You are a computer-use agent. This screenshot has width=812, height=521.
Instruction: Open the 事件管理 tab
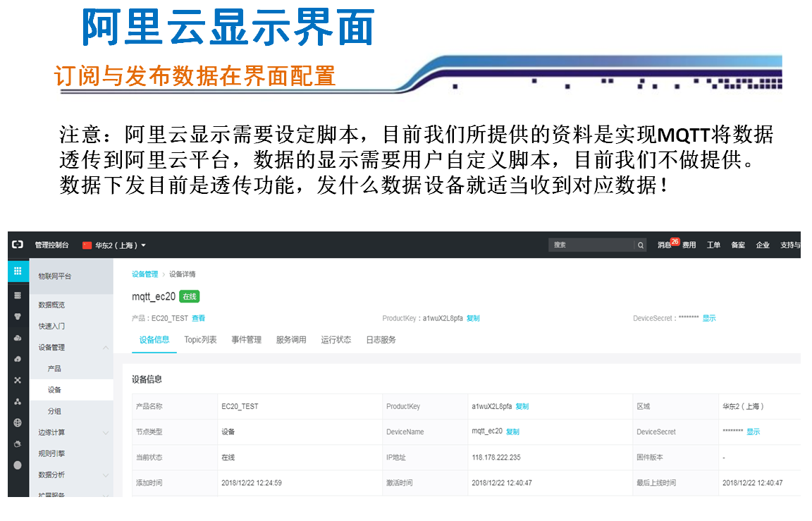pyautogui.click(x=247, y=340)
